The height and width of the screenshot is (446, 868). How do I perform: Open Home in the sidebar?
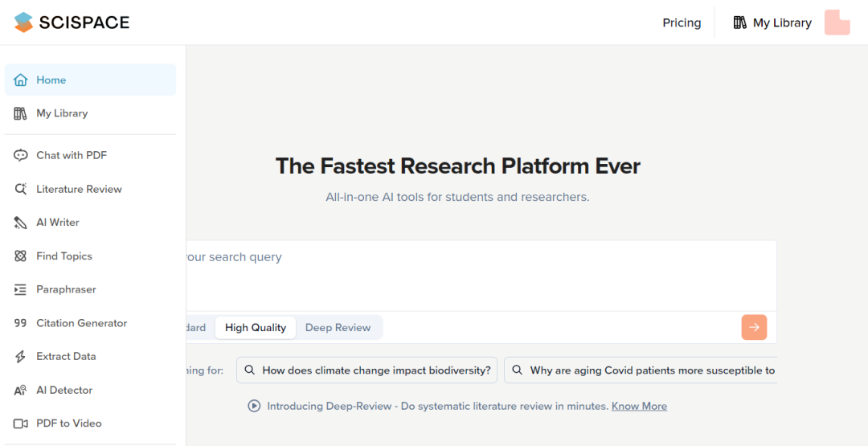pos(90,80)
